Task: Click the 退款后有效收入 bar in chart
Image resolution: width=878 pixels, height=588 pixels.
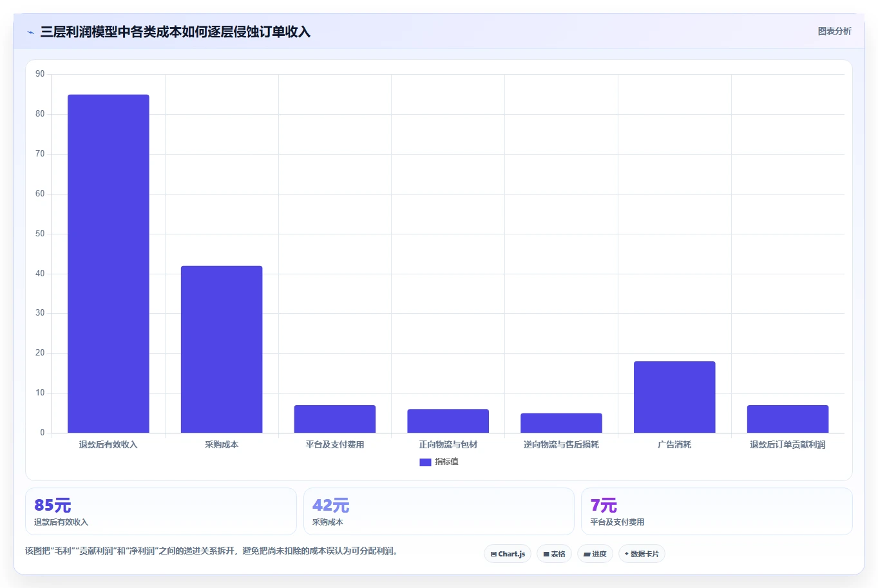Action: tap(108, 263)
